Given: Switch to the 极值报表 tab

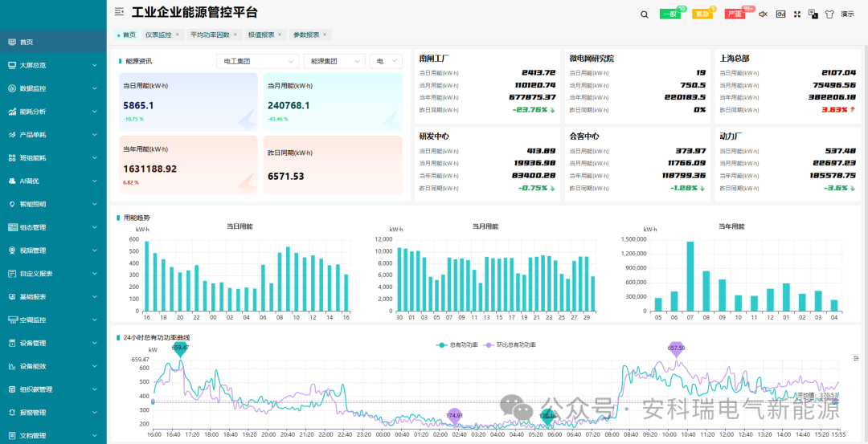Looking at the screenshot, I should 260,35.
